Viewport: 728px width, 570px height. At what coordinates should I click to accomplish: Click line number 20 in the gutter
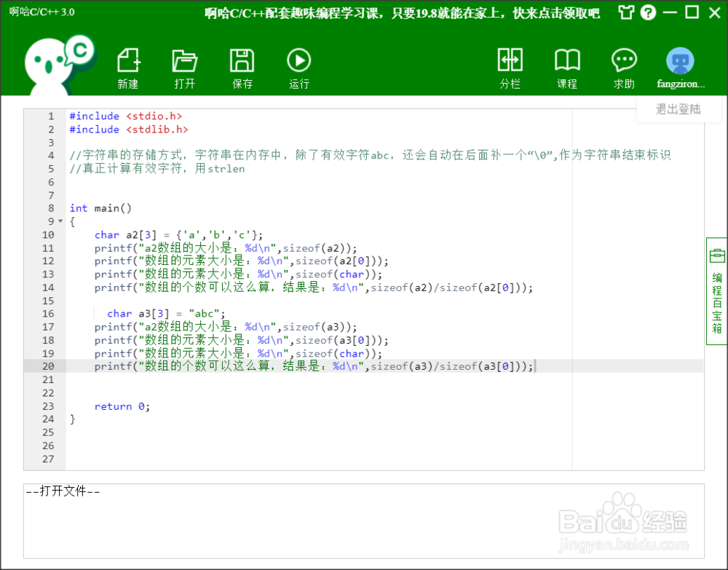[48, 366]
